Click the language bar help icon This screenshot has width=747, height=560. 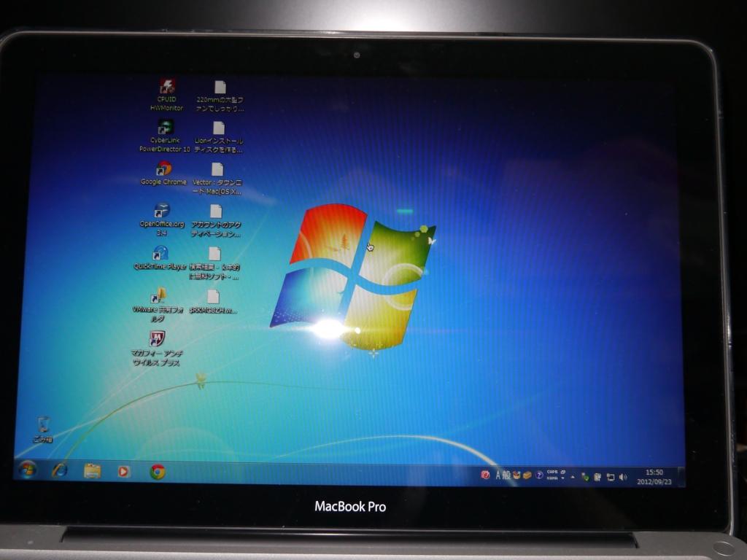click(x=539, y=475)
